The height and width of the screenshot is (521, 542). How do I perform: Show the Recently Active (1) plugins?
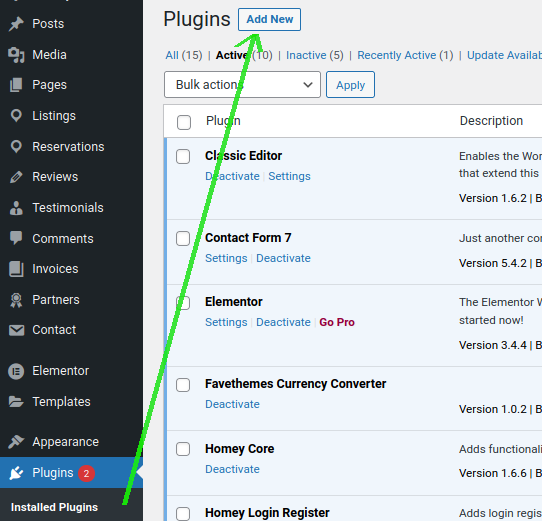(x=405, y=55)
